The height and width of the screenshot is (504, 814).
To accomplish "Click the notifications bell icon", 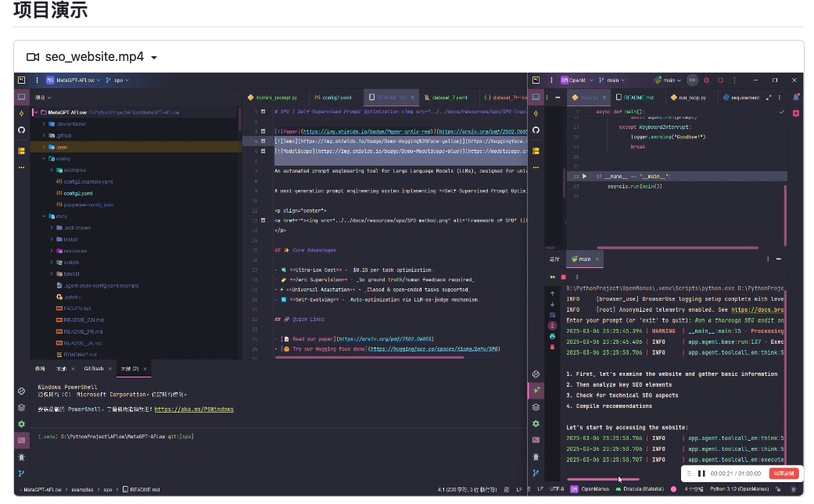I will [796, 98].
